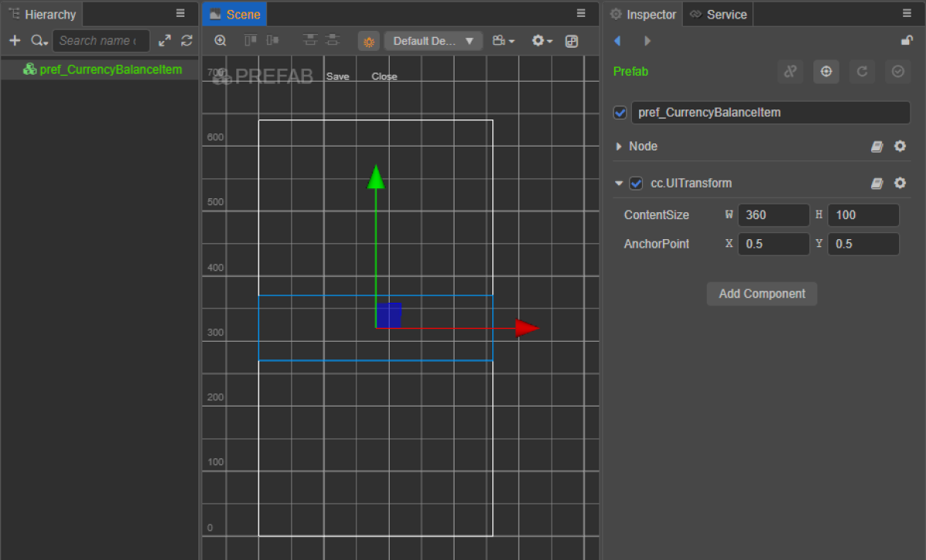Open the Default Design resolution dropdown
This screenshot has height=560, width=926.
tap(433, 42)
